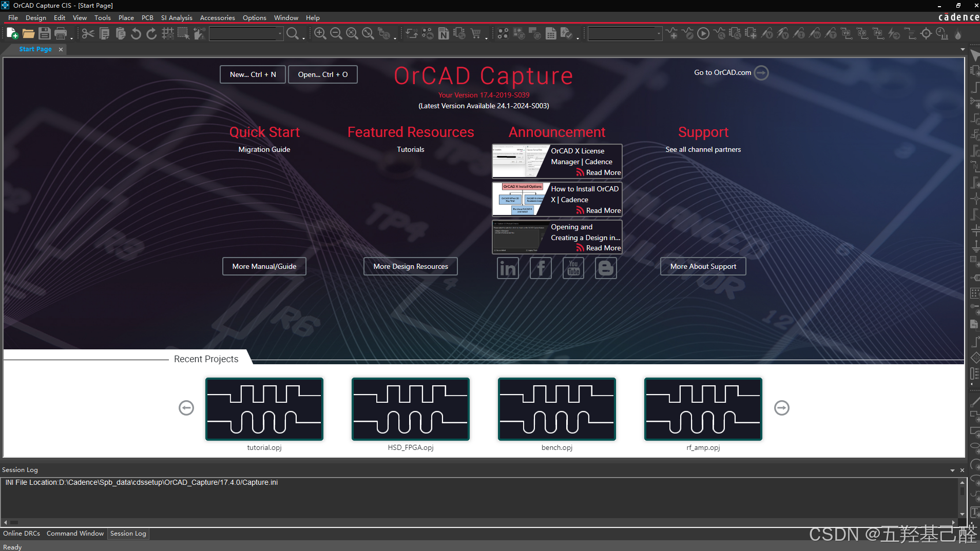Click the Zoom Out icon
980x551 pixels.
pos(336,34)
